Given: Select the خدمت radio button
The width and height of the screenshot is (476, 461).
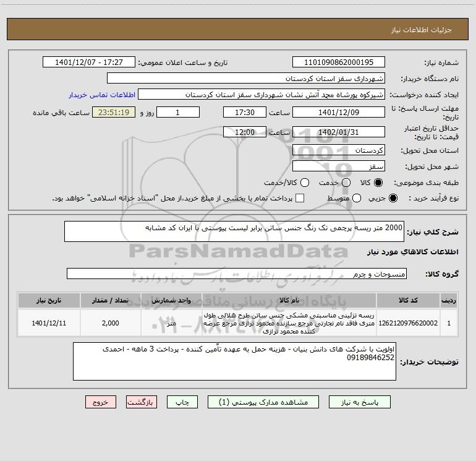Looking at the screenshot, I should click(346, 183).
